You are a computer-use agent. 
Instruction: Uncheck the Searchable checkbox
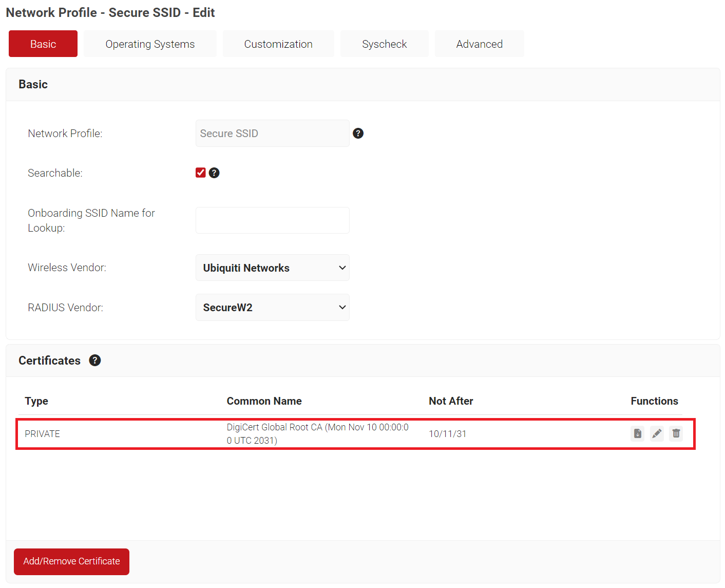[201, 173]
